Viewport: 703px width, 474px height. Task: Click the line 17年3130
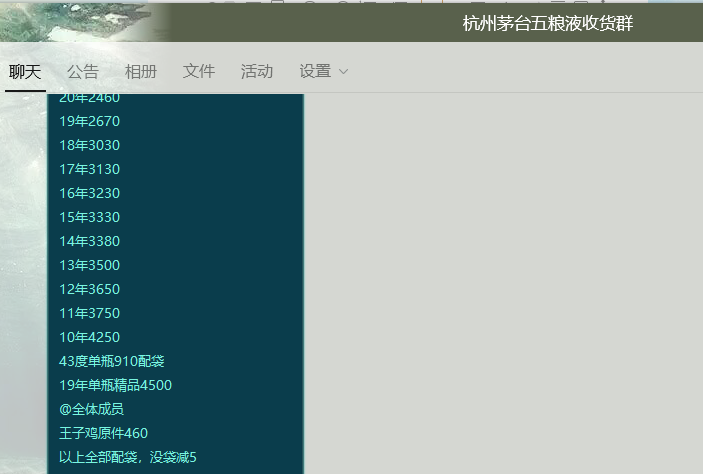(90, 169)
